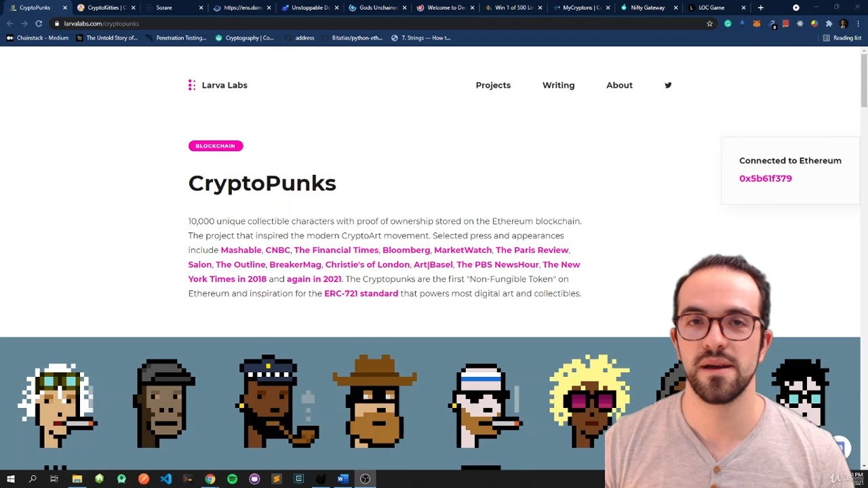Open the About menu item

(x=619, y=85)
